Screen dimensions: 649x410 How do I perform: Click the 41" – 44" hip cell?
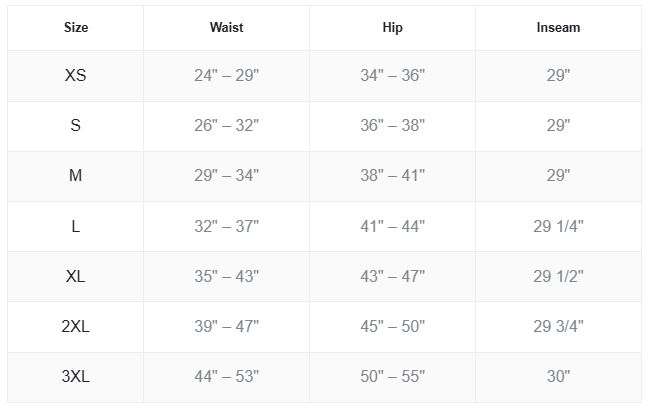point(392,226)
